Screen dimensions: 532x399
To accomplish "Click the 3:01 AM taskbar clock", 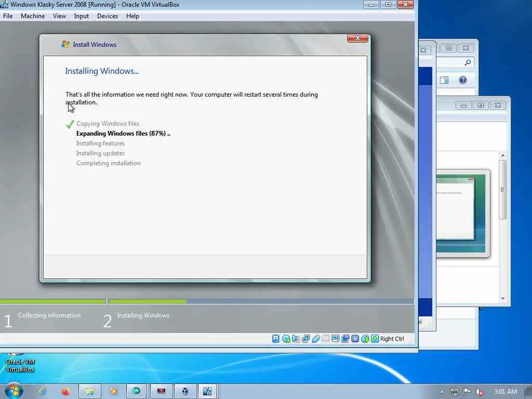I will pos(505,392).
